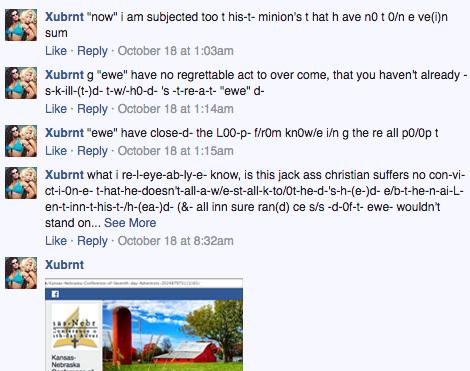Image resolution: width=470 pixels, height=371 pixels.
Task: Like the comment posted at 1:15am
Action: [56, 151]
